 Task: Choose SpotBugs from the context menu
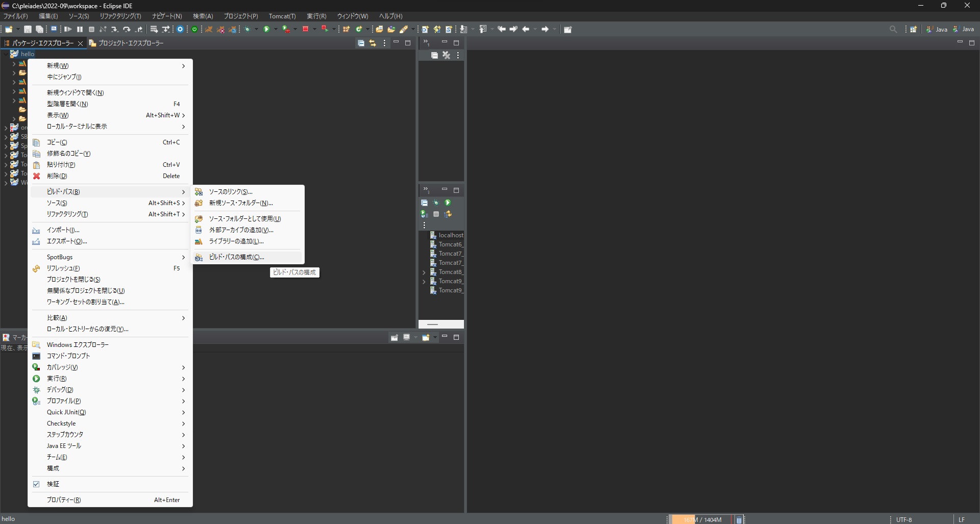click(x=60, y=257)
